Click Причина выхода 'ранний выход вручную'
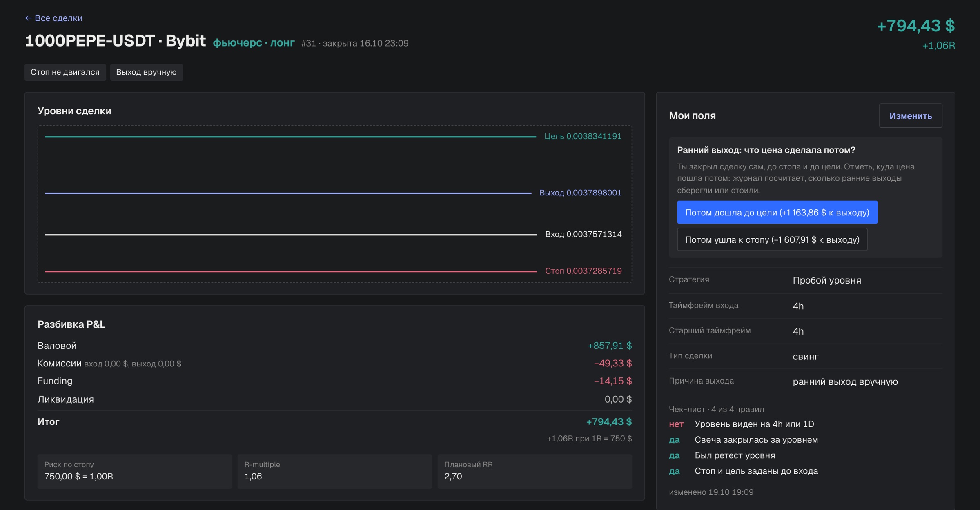980x510 pixels. (x=845, y=382)
